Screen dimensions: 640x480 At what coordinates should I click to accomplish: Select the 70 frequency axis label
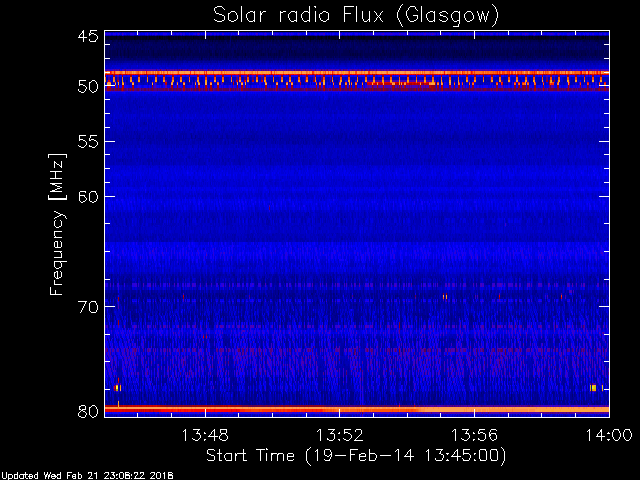(88, 307)
